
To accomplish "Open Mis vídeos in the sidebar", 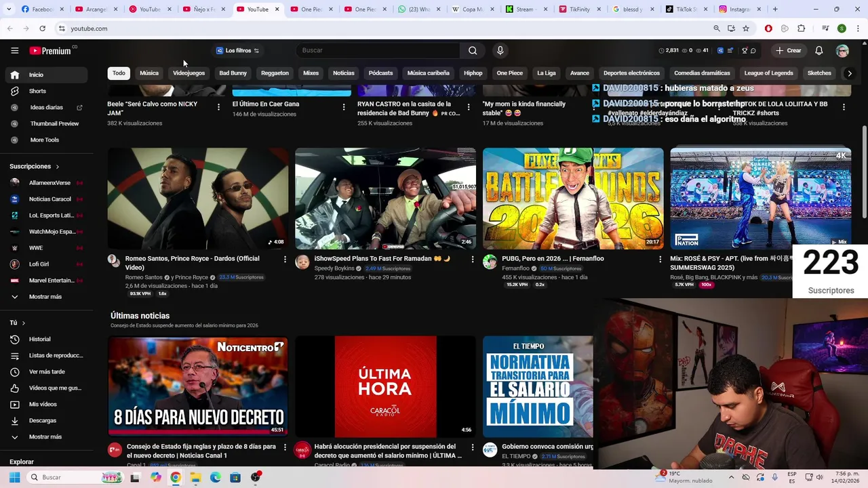I will pyautogui.click(x=43, y=404).
